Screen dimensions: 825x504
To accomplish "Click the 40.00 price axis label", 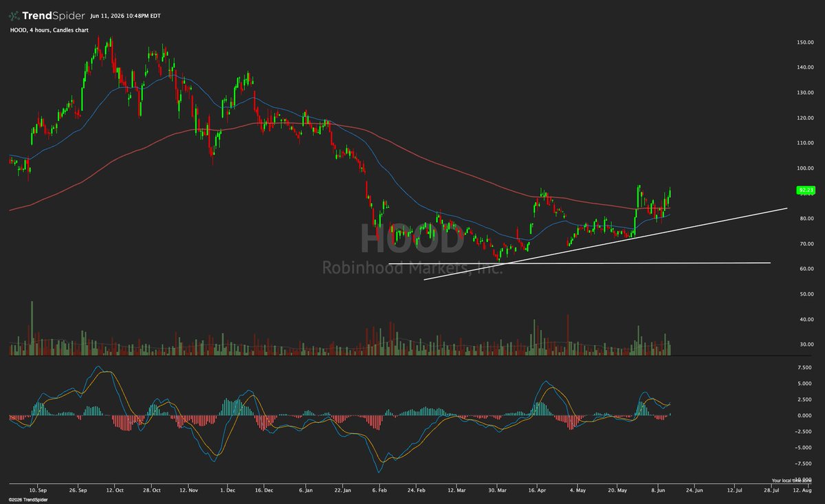I will (807, 320).
